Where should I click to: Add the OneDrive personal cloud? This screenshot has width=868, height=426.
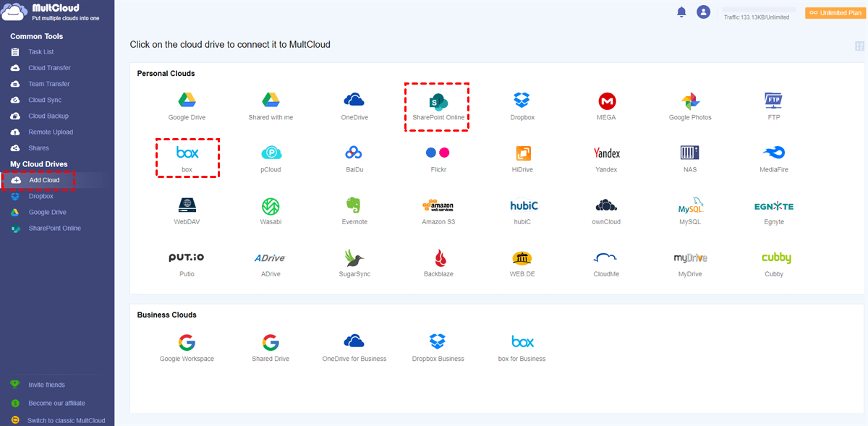pos(354,106)
